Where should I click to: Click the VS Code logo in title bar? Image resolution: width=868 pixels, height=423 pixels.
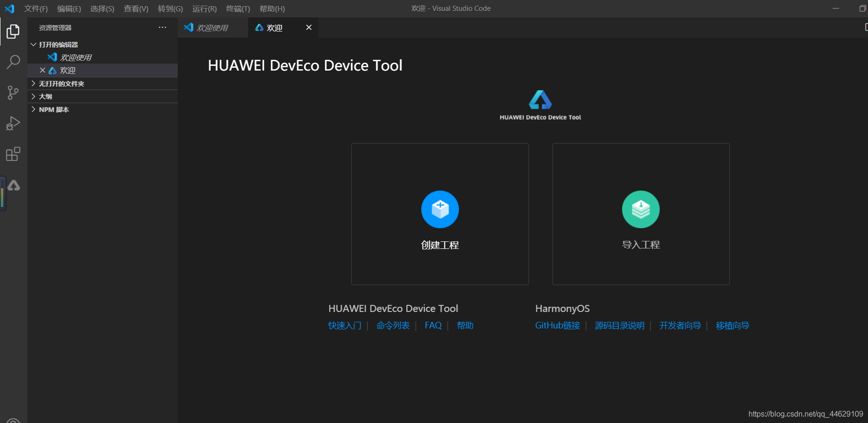click(9, 8)
